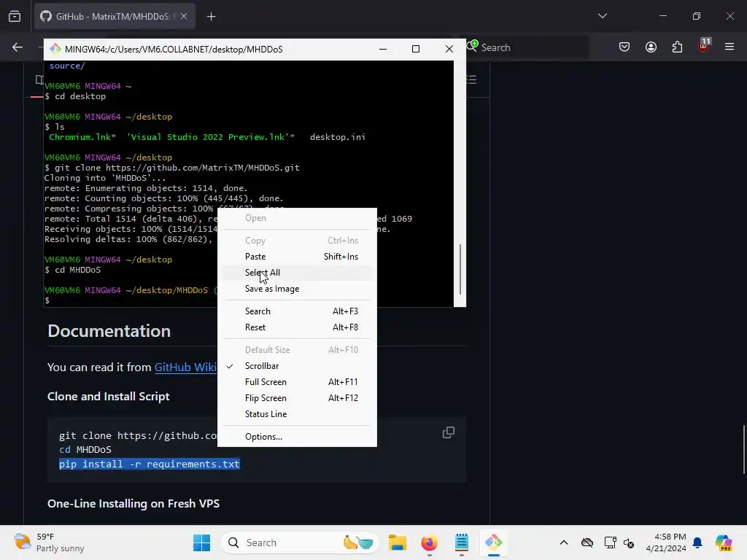Click the Clone and Install Script heading

[108, 396]
